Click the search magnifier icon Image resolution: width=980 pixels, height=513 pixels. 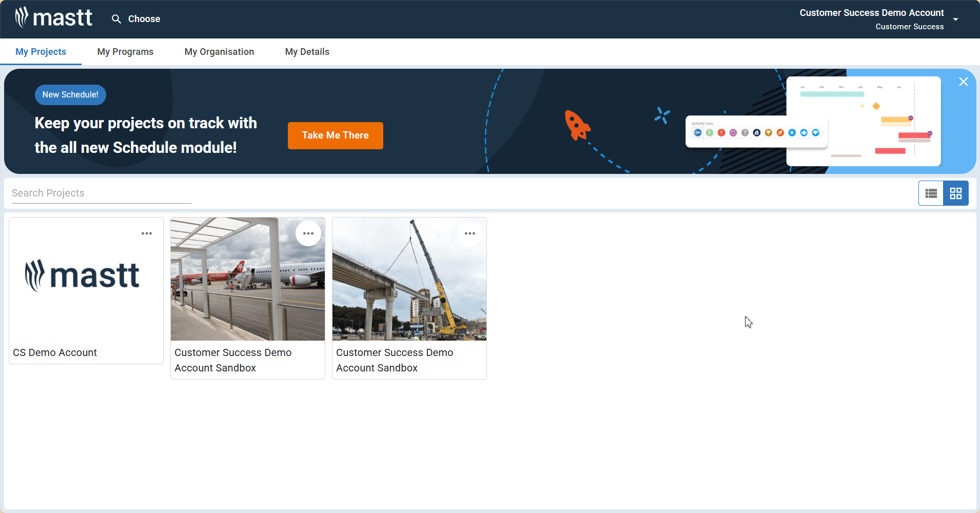pyautogui.click(x=116, y=19)
